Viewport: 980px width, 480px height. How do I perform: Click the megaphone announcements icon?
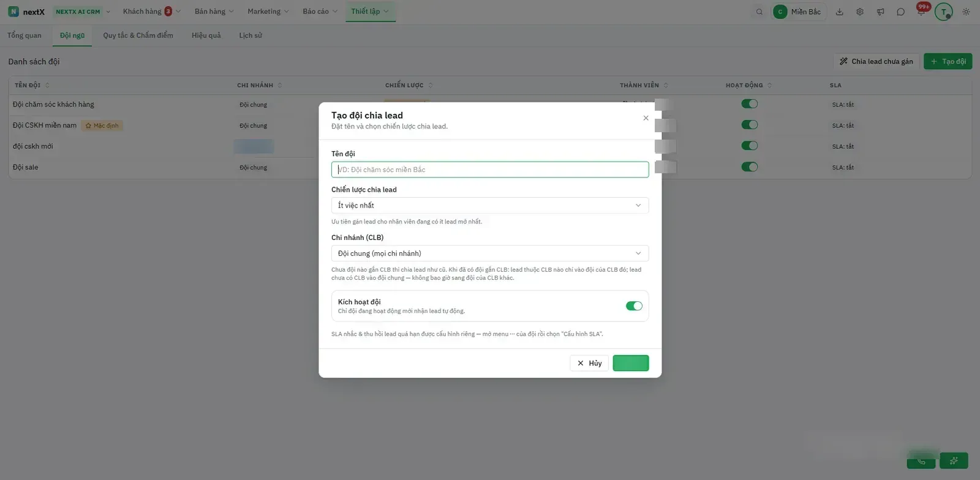click(x=880, y=12)
